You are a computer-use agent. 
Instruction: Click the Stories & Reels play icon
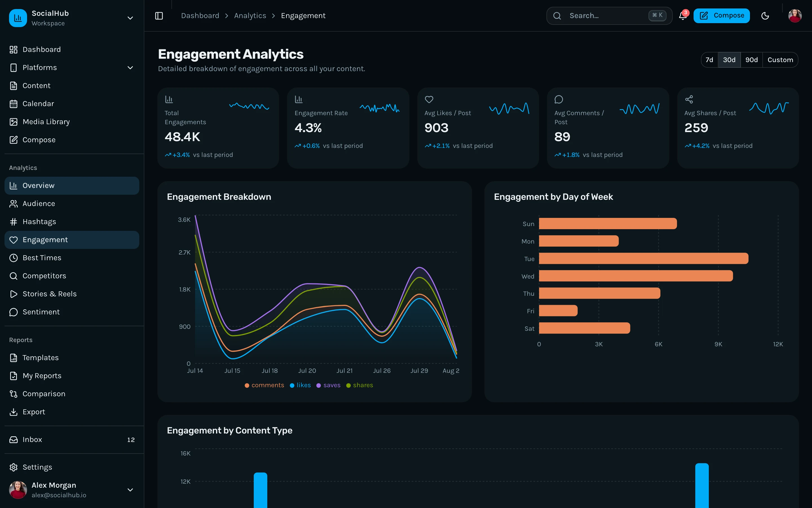14,294
